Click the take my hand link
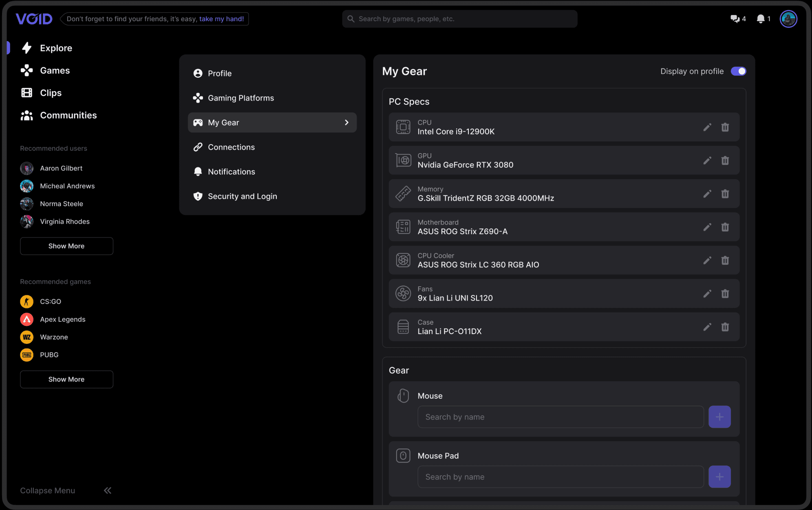The height and width of the screenshot is (510, 812). (221, 19)
